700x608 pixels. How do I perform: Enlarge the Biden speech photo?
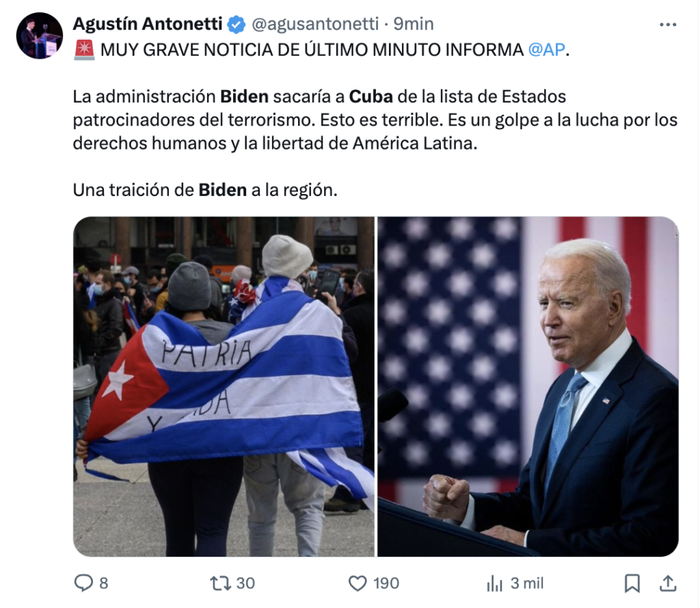tap(528, 386)
